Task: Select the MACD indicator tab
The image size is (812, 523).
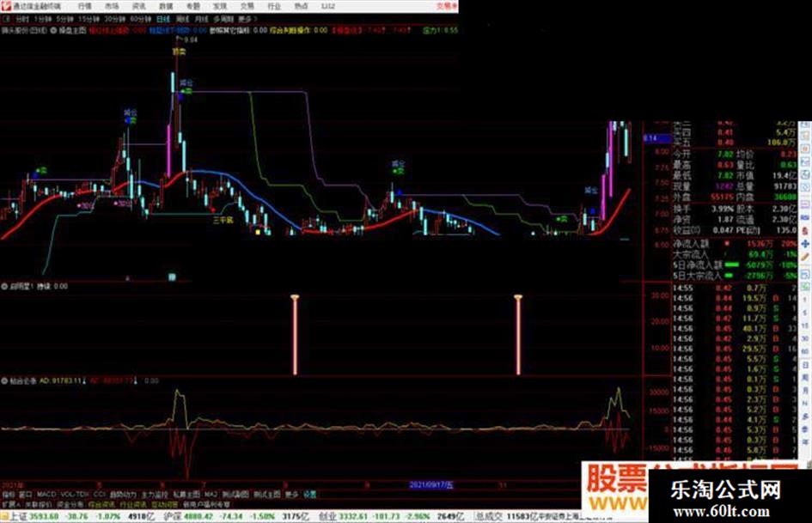Action: point(46,495)
